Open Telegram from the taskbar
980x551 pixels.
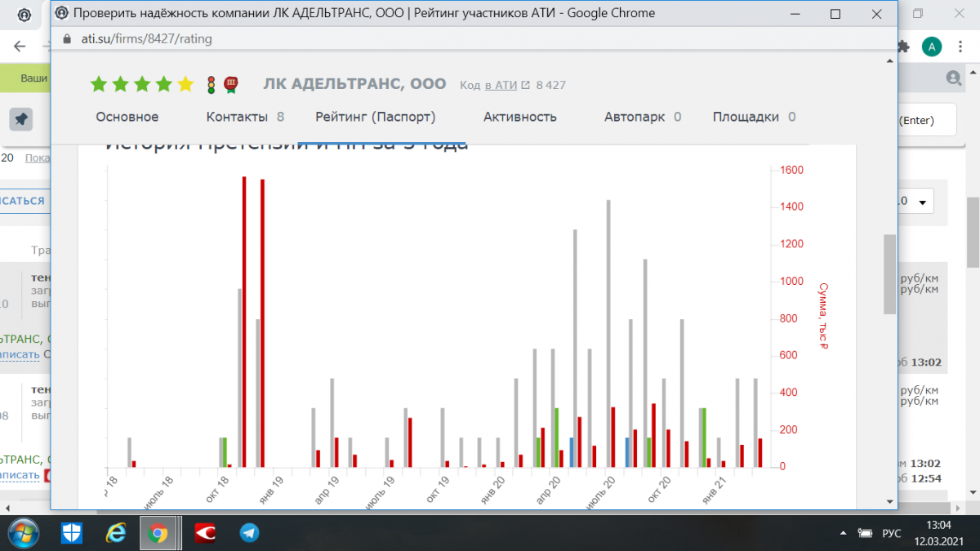click(x=249, y=533)
